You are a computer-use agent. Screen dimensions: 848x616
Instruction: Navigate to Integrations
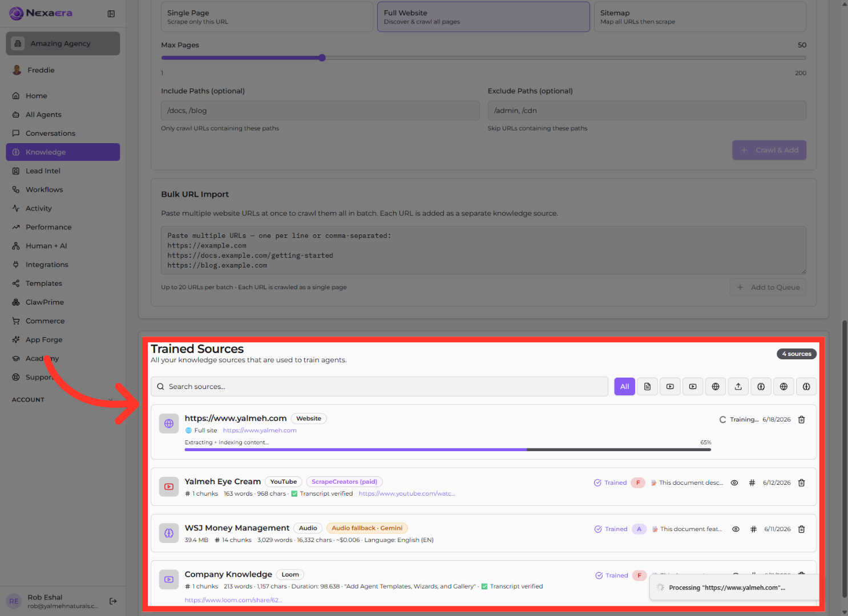point(63,265)
